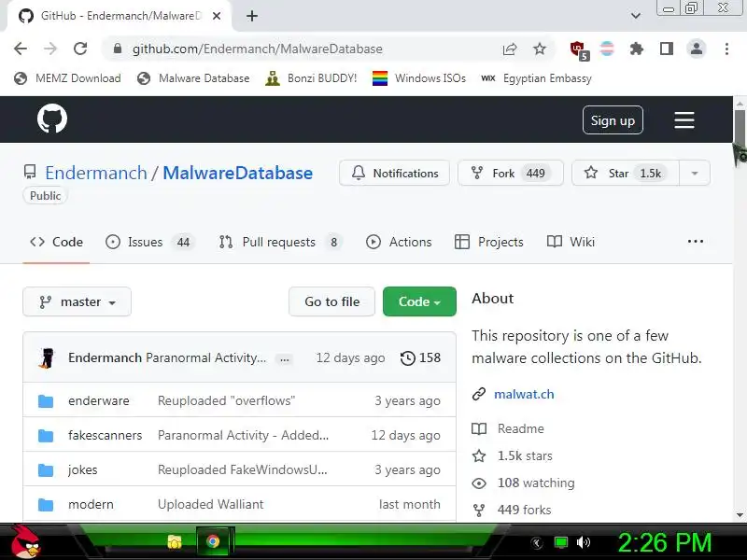This screenshot has height=560, width=747.
Task: Toggle the browser side panel icon
Action: [x=667, y=49]
